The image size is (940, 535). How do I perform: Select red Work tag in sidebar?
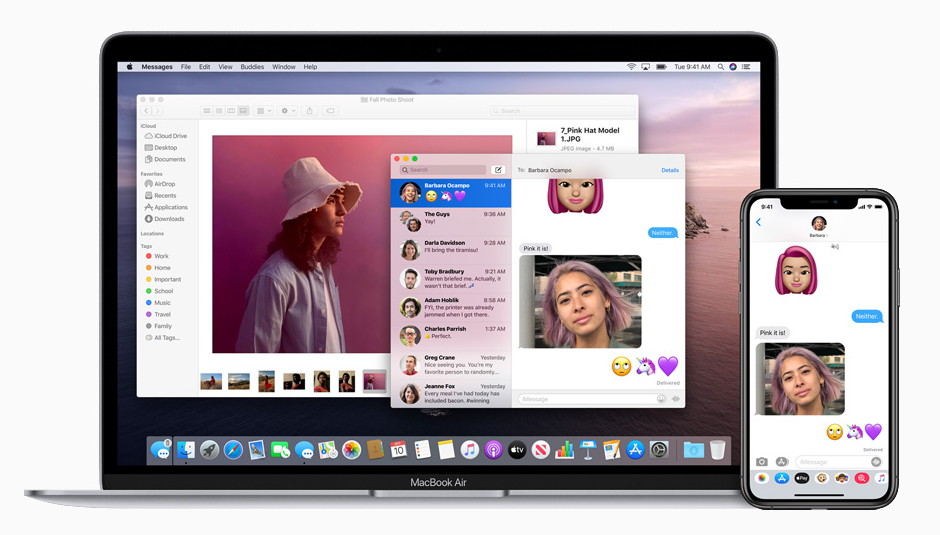tap(157, 256)
